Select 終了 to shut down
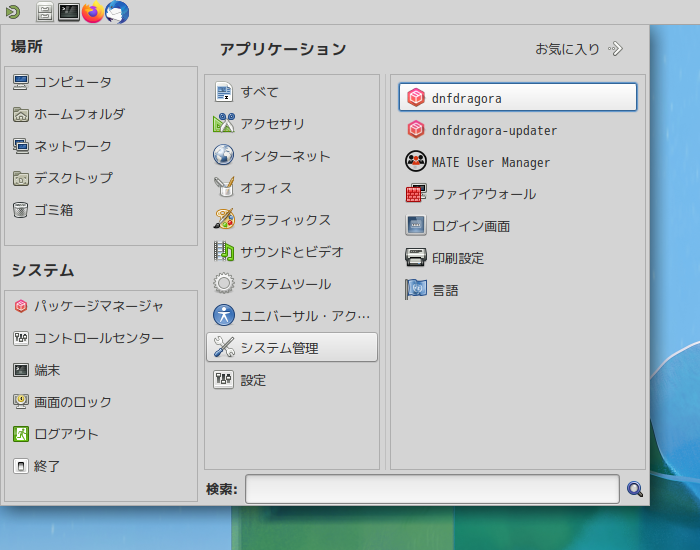This screenshot has height=550, width=700. [x=101, y=467]
